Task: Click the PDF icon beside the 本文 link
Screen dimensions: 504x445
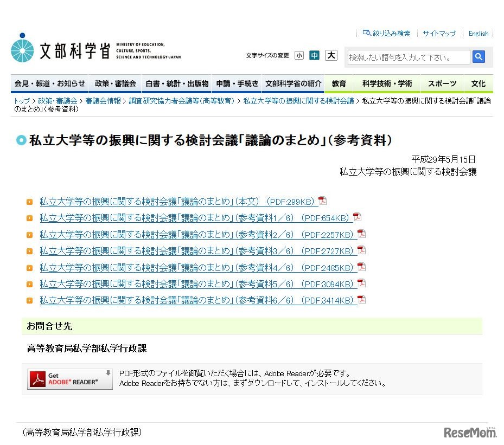Action: 322,201
